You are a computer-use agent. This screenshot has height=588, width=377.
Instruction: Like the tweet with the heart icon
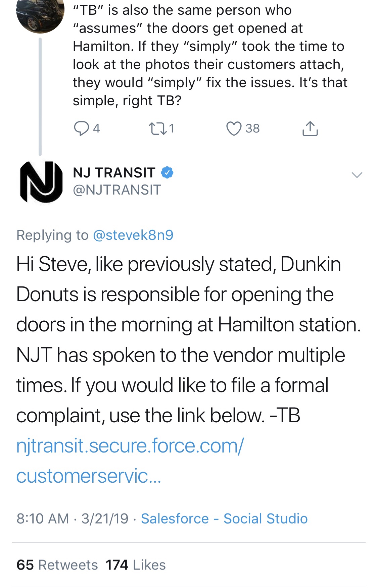tap(234, 128)
